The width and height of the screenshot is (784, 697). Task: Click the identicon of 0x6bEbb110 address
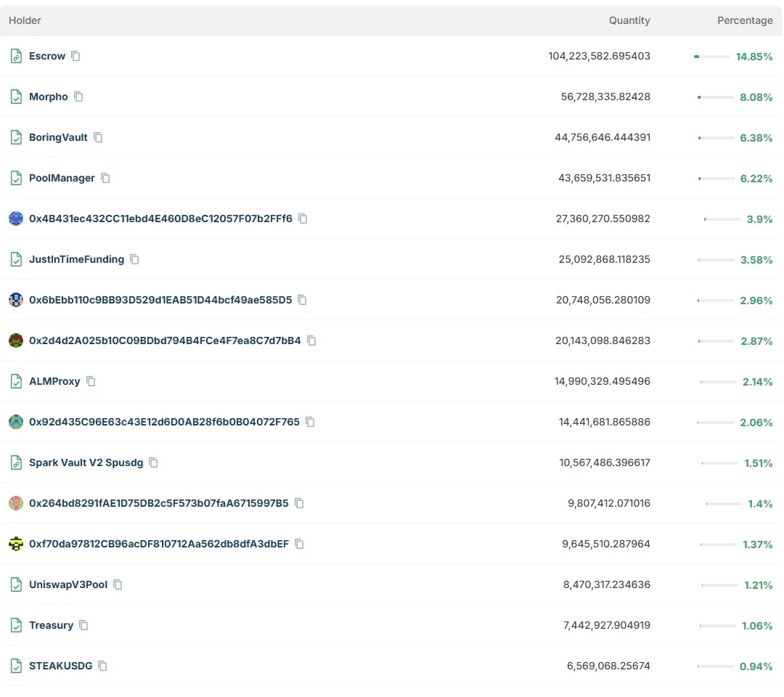16,300
